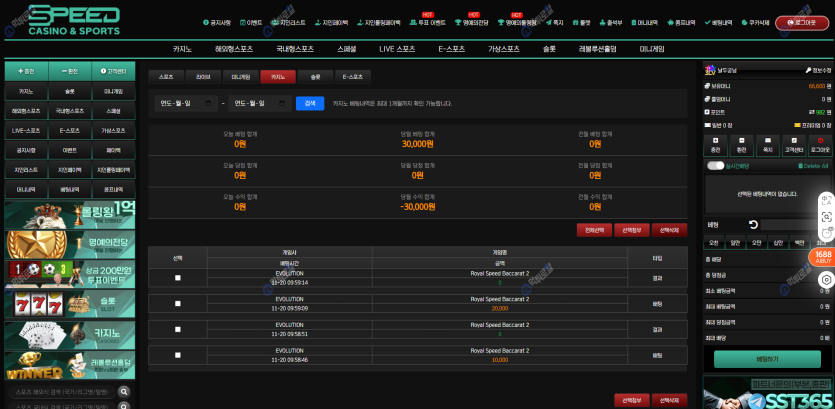Click the blue 검색 search button

[310, 103]
